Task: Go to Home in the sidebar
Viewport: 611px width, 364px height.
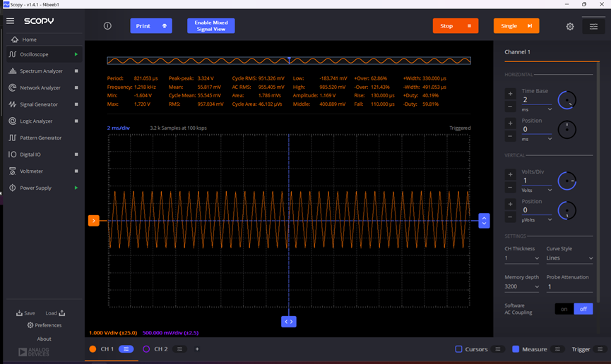Action: (29, 40)
